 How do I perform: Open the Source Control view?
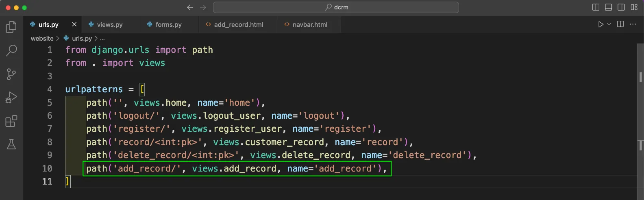11,74
